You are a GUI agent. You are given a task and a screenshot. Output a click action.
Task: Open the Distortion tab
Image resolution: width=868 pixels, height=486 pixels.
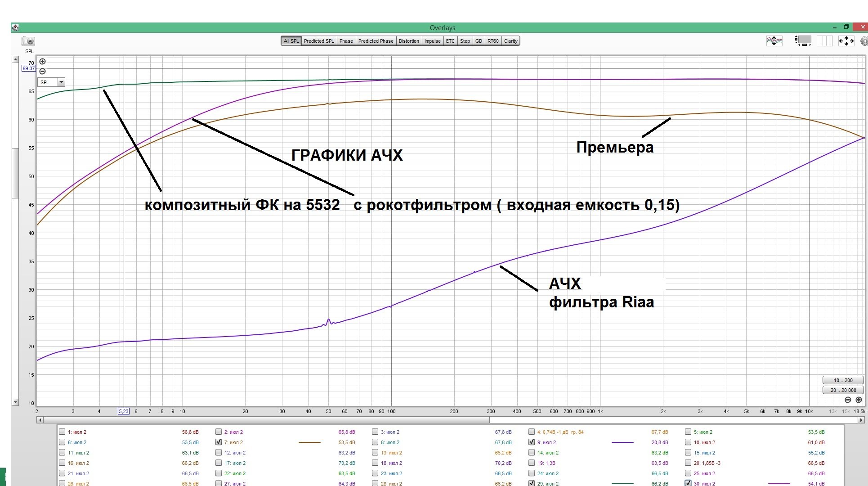tap(408, 41)
